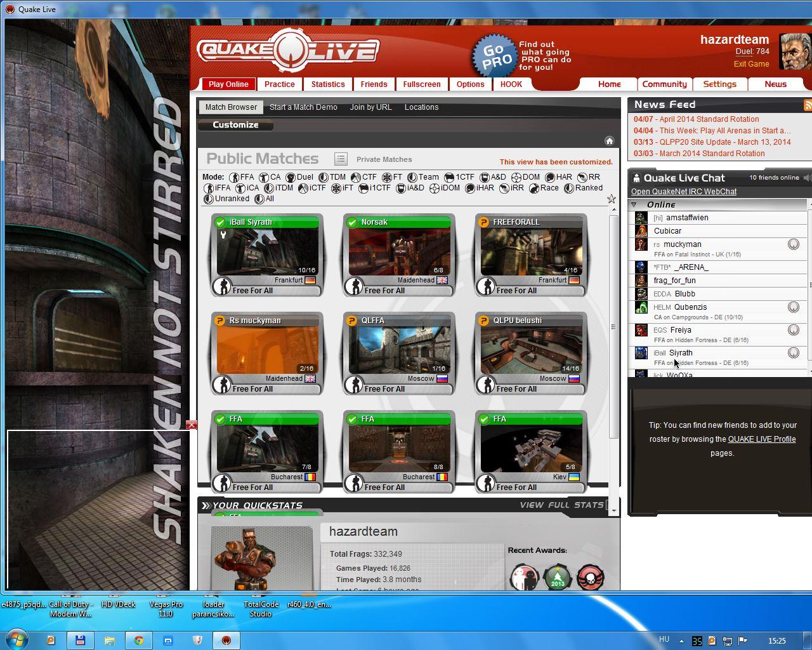Open the News Feed RSS icon
The image size is (812, 650).
click(x=808, y=105)
